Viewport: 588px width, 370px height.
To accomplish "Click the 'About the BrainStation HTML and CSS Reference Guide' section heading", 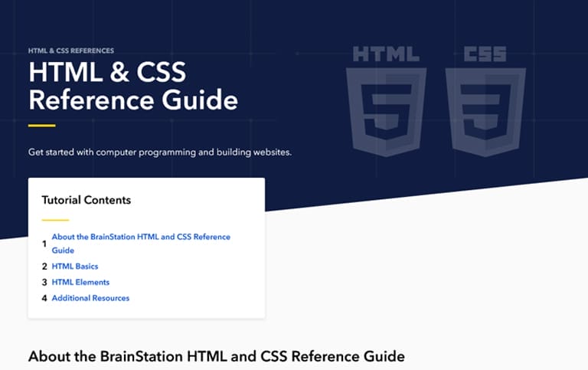I will [x=217, y=356].
